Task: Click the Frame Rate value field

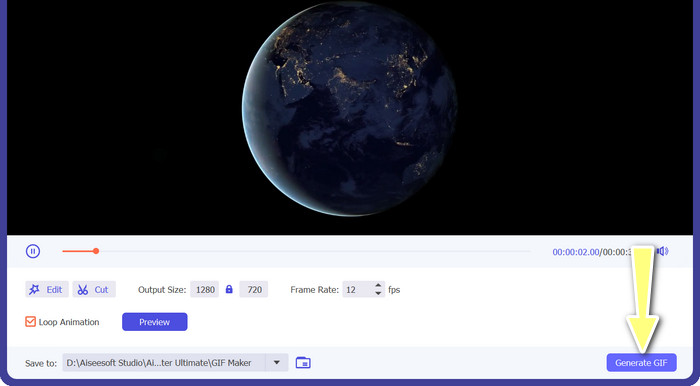Action: click(358, 290)
